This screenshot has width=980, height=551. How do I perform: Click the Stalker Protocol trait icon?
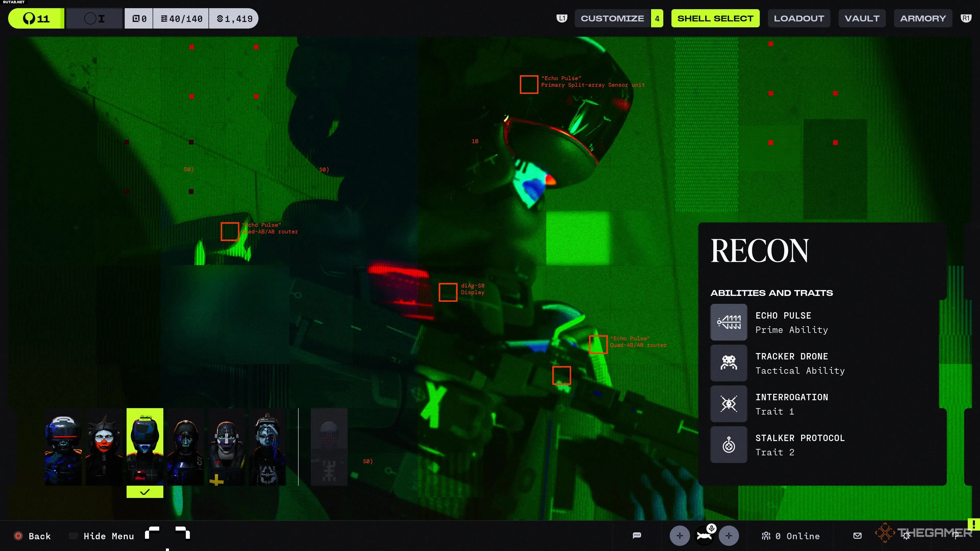tap(729, 445)
